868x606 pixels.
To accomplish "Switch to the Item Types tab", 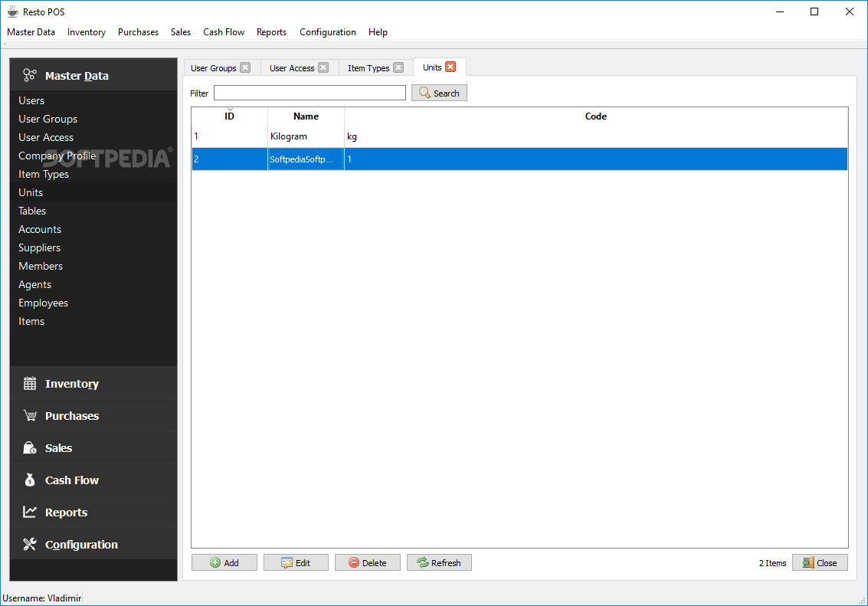I will 368,68.
